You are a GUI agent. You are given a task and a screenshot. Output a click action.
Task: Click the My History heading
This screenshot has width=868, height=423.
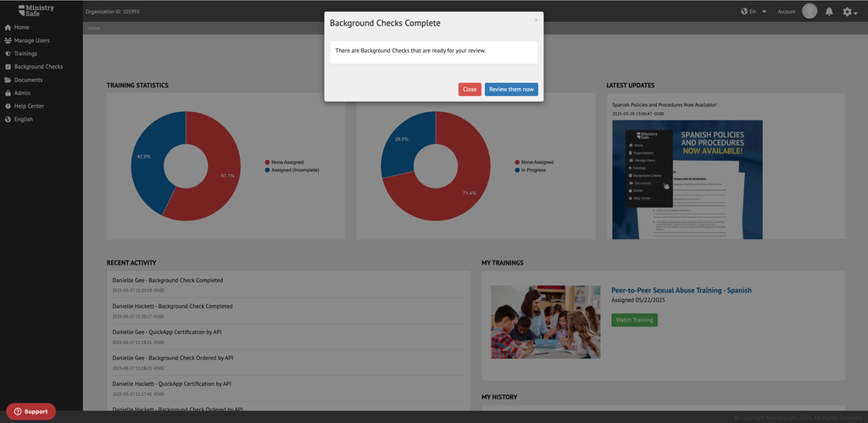tap(499, 397)
